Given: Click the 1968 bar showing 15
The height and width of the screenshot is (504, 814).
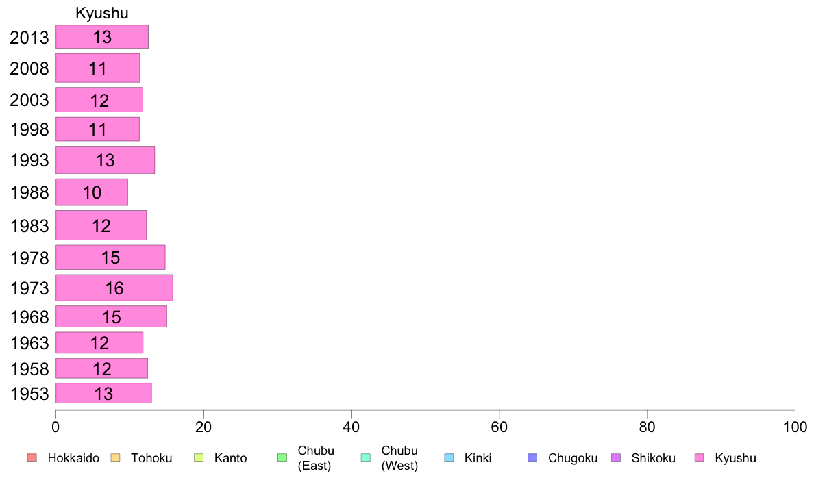Looking at the screenshot, I should [111, 316].
